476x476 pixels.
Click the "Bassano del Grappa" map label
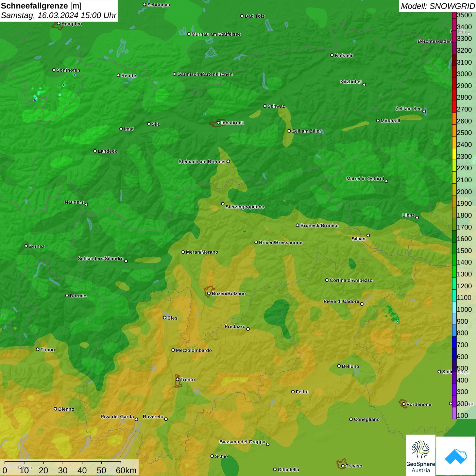pos(242,442)
